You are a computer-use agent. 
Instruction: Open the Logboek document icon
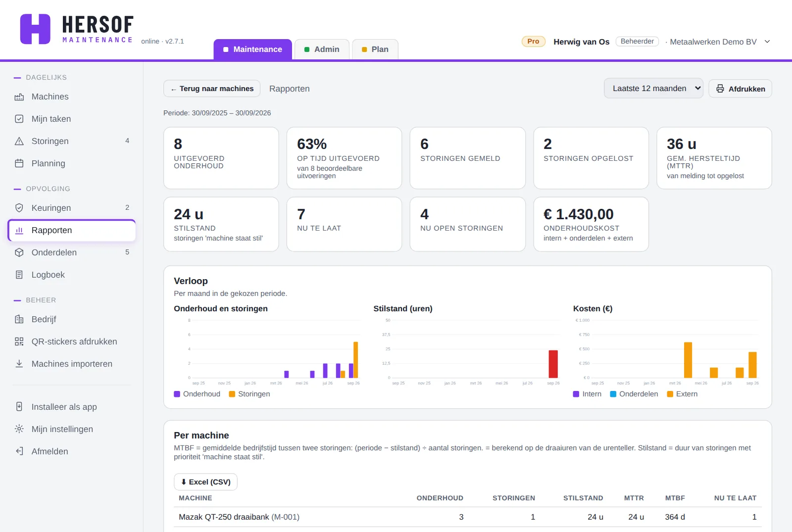19,275
